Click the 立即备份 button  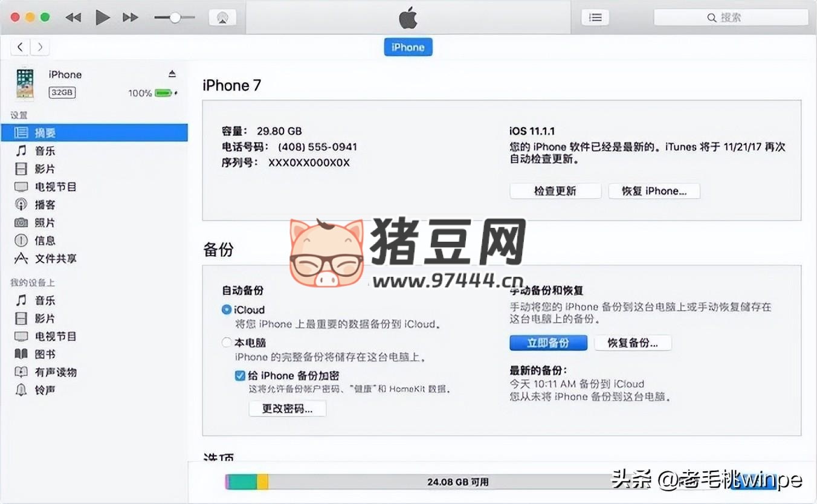pos(548,343)
